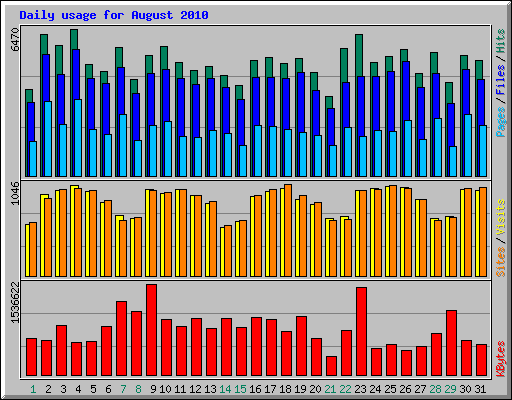512x400 pixels.
Task: Click day 15 on the x-axis
Action: click(240, 389)
